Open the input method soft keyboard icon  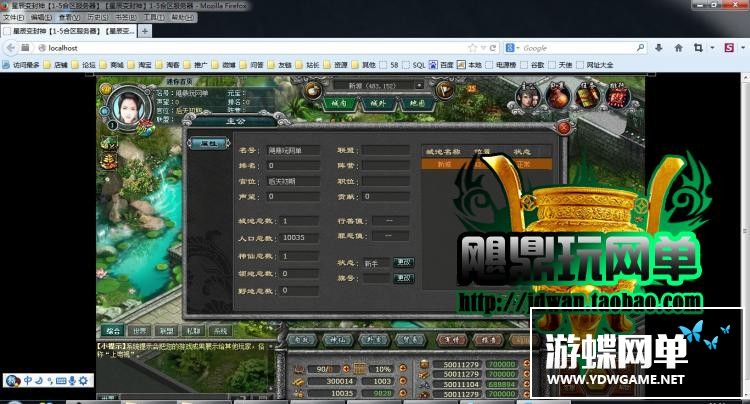61,381
